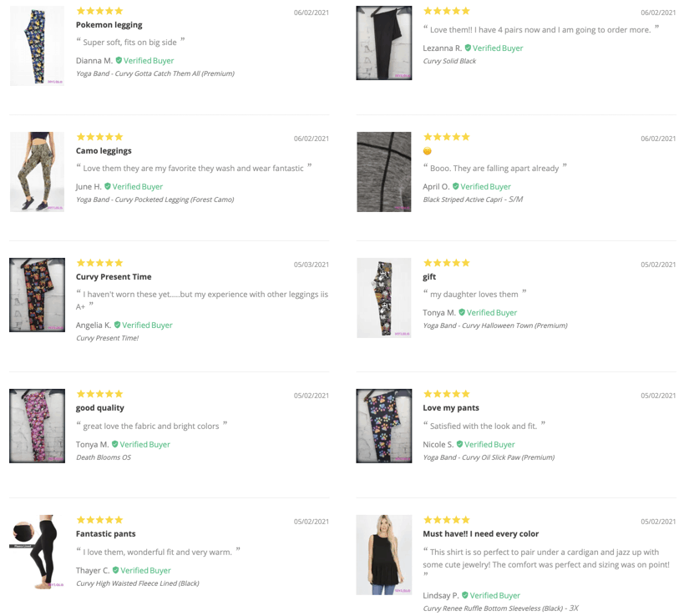Click the sad emoji in April O.'s review
Image resolution: width=684 pixels, height=616 pixels.
(428, 151)
